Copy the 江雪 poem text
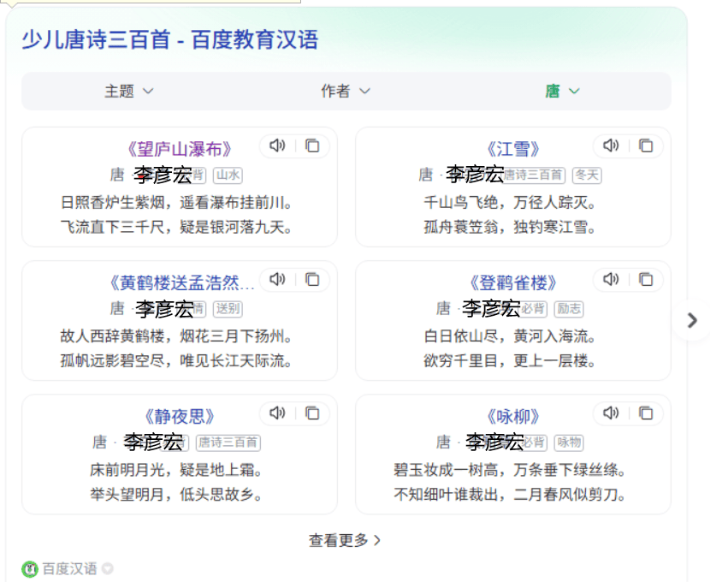The image size is (728, 582). [646, 145]
